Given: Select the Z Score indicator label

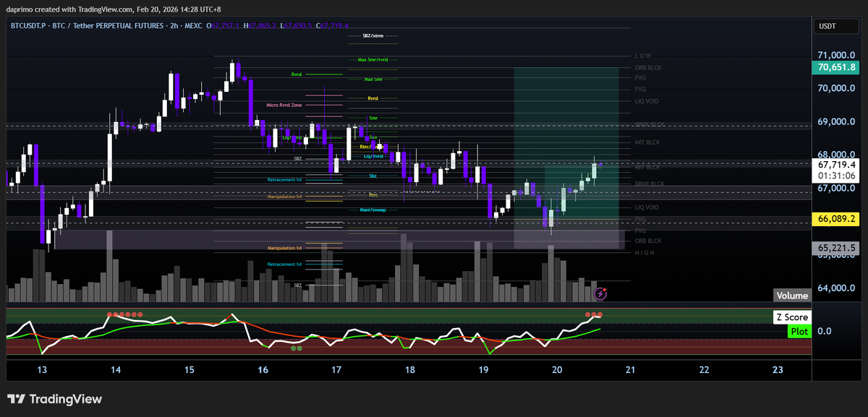Looking at the screenshot, I should (792, 317).
